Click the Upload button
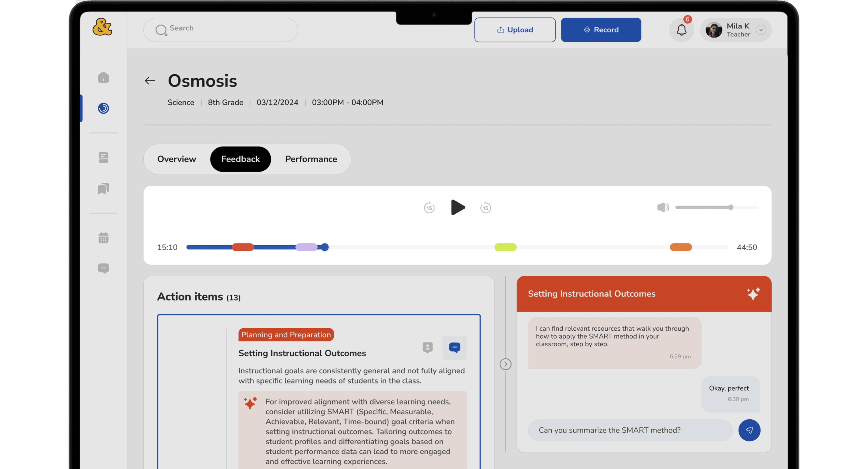The image size is (868, 469). coord(515,30)
